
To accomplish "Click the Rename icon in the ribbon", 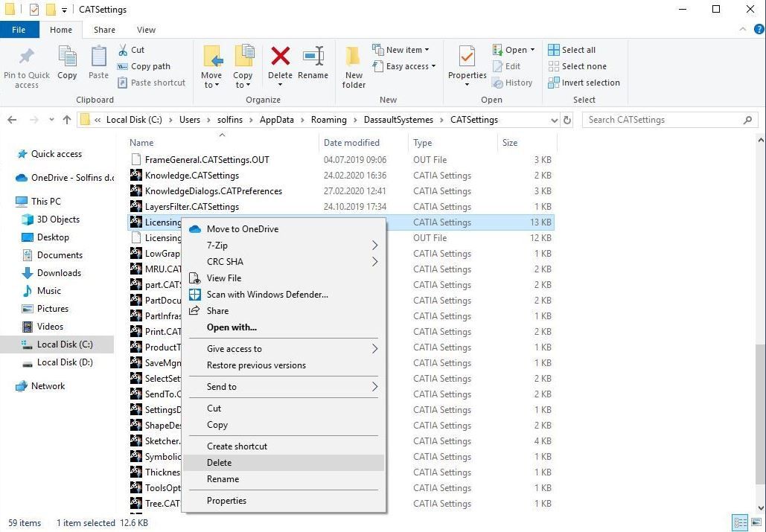I will click(313, 63).
